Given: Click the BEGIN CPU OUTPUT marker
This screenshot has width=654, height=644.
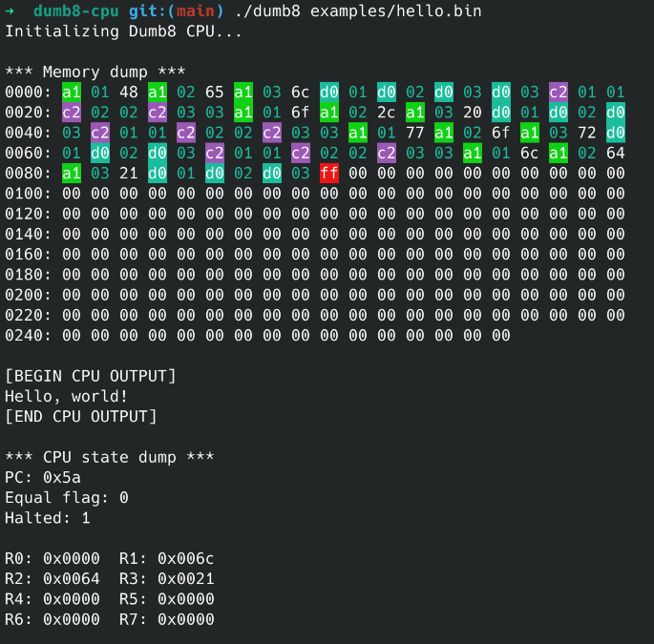Looking at the screenshot, I should pyautogui.click(x=91, y=376).
